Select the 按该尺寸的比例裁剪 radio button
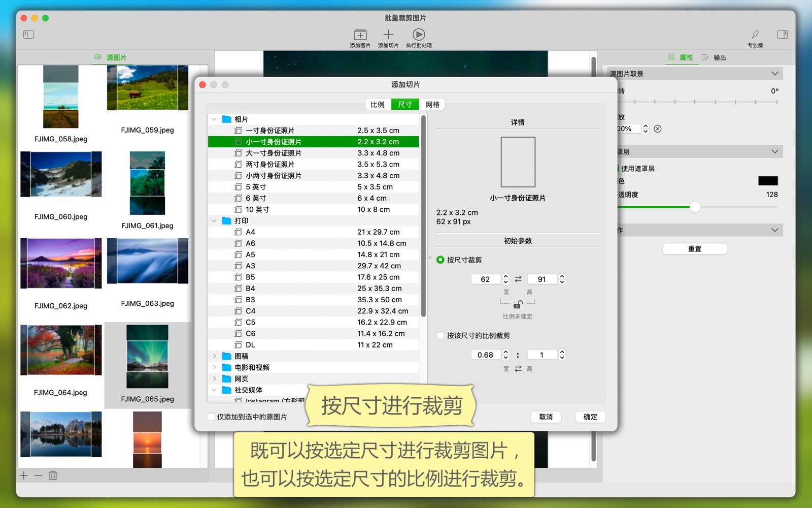 [441, 335]
